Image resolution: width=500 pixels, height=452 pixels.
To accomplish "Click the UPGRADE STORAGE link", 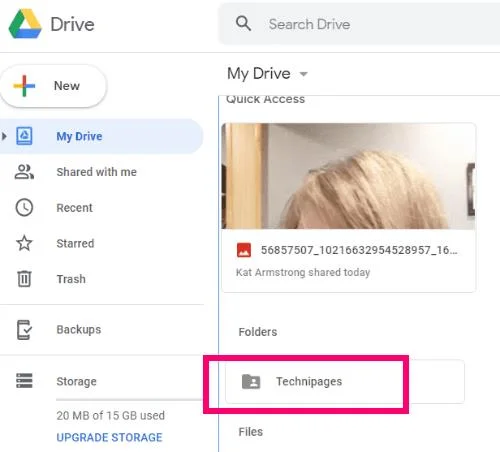I will [x=109, y=437].
